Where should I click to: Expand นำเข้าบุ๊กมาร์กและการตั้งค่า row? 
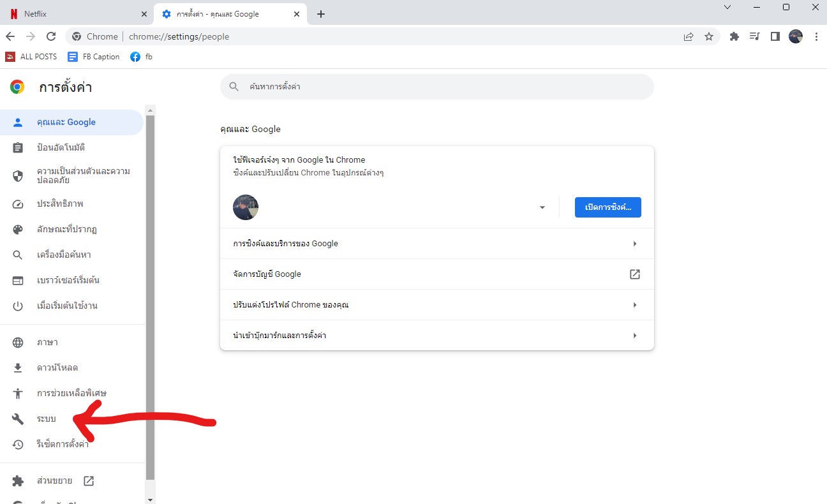click(x=634, y=336)
